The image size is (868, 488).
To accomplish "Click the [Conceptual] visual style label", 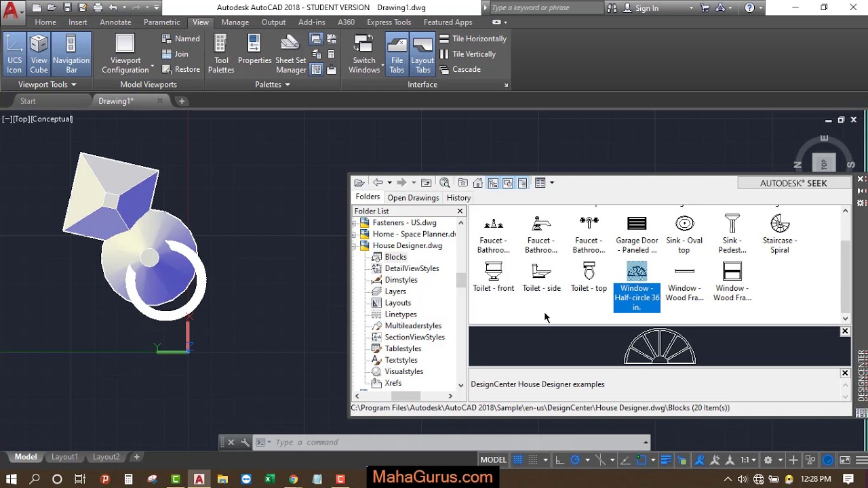I will pos(50,119).
